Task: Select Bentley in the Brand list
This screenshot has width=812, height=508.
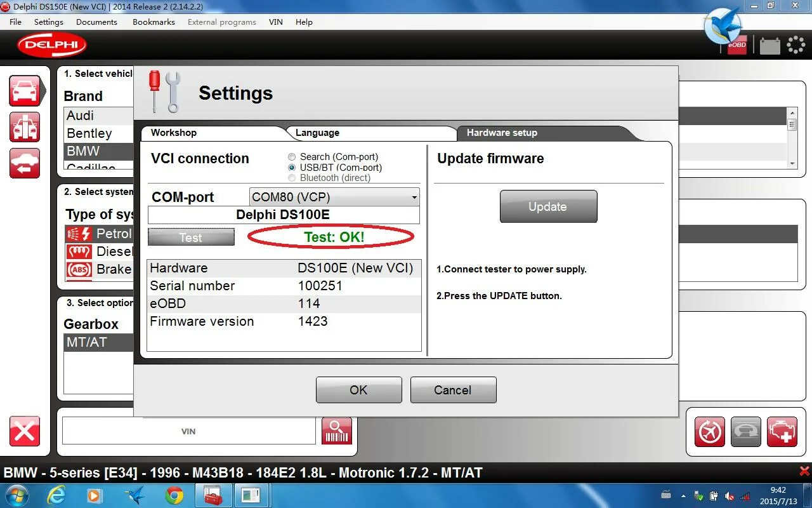Action: (99, 133)
